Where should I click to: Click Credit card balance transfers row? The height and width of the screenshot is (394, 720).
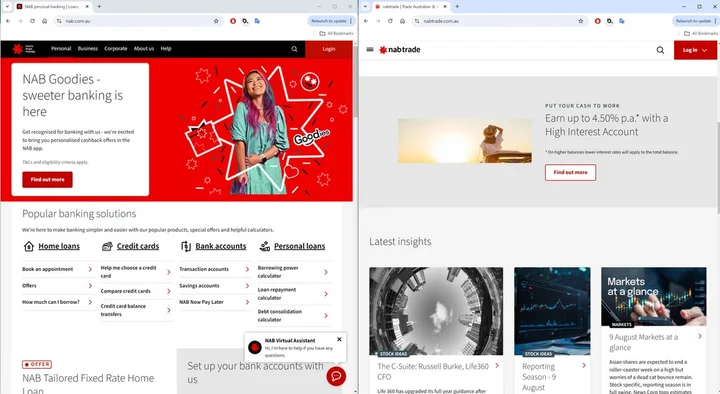[x=136, y=310]
